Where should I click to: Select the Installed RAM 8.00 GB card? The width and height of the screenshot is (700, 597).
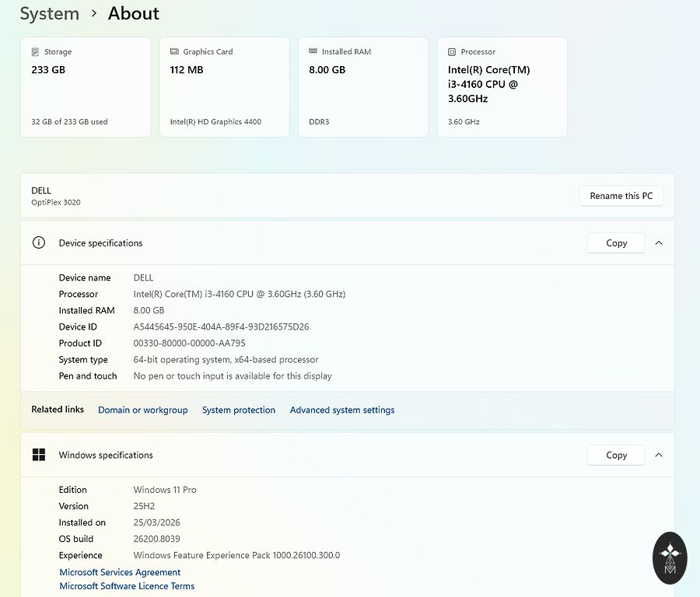pyautogui.click(x=363, y=87)
